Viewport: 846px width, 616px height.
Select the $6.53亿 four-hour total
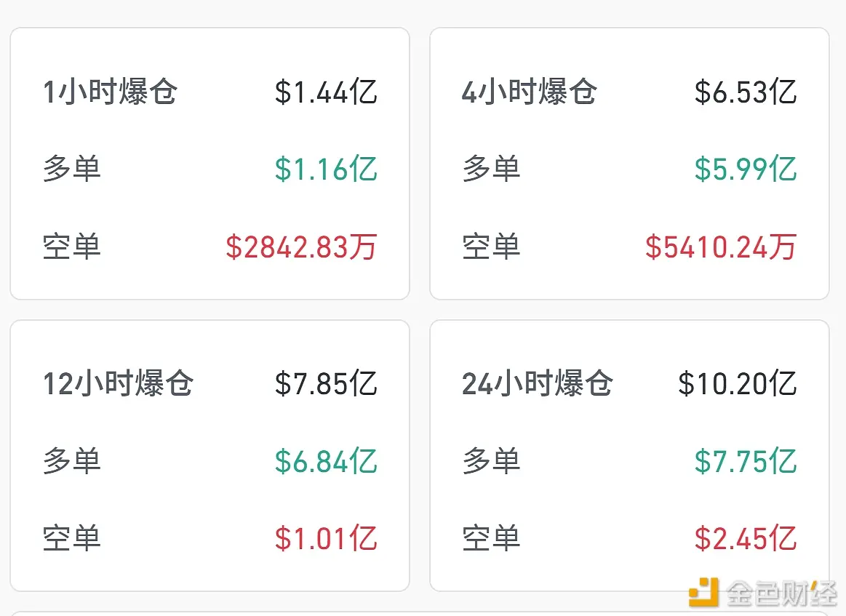pos(745,92)
